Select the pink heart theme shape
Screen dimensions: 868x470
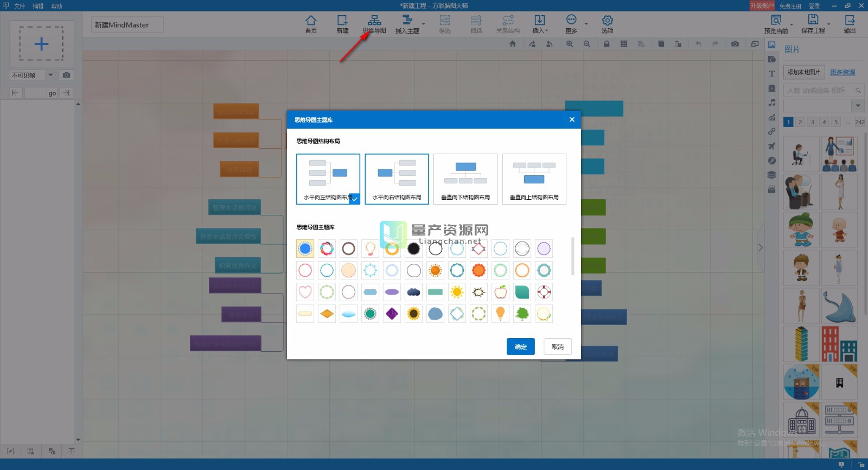[x=305, y=292]
